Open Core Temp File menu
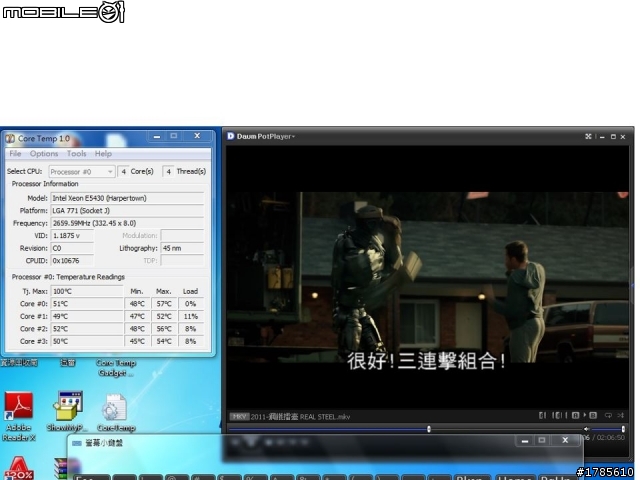Image resolution: width=640 pixels, height=480 pixels. 15,153
